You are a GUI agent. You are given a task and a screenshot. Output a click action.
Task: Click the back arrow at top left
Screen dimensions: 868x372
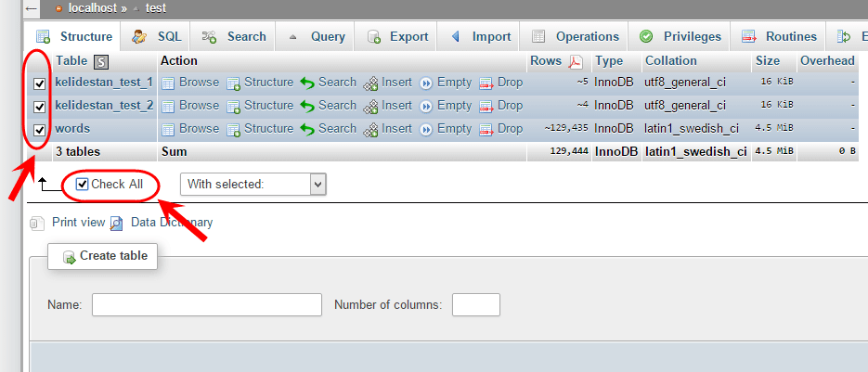tap(31, 9)
